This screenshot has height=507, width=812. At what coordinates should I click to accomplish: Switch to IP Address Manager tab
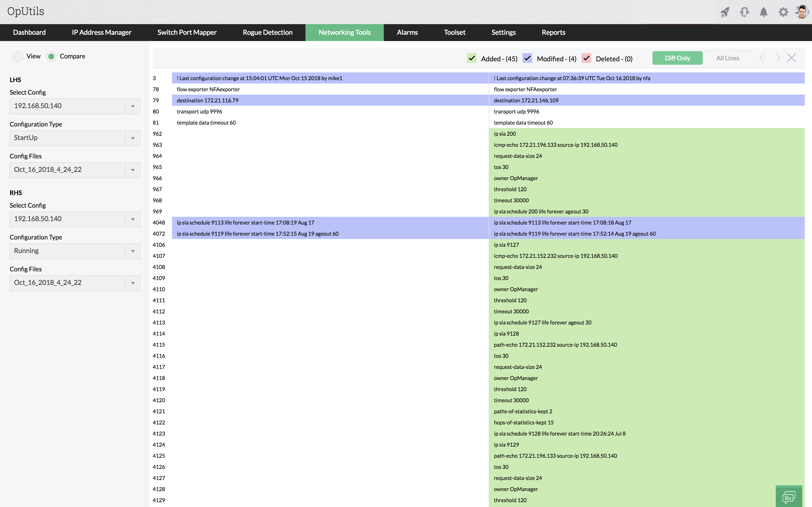click(x=101, y=33)
